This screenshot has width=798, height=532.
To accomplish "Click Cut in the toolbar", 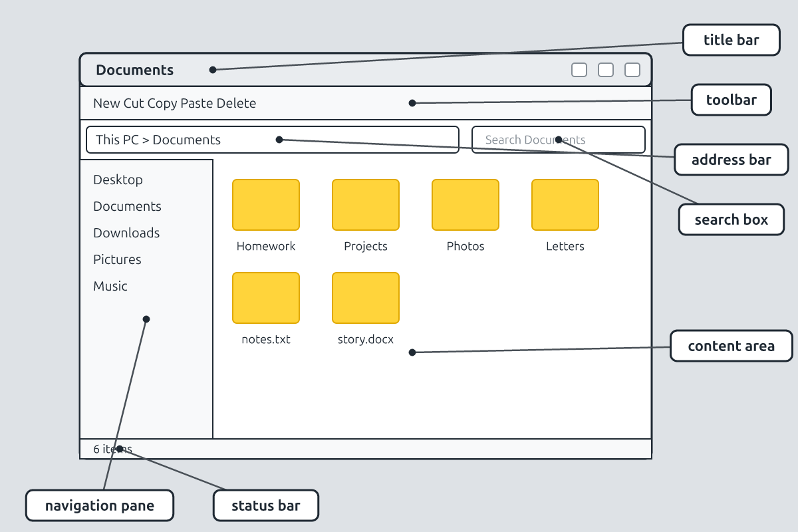I will 133,103.
